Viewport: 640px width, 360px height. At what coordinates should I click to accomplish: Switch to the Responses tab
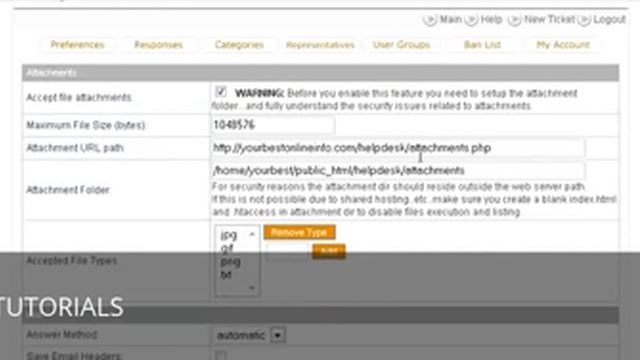coord(158,45)
